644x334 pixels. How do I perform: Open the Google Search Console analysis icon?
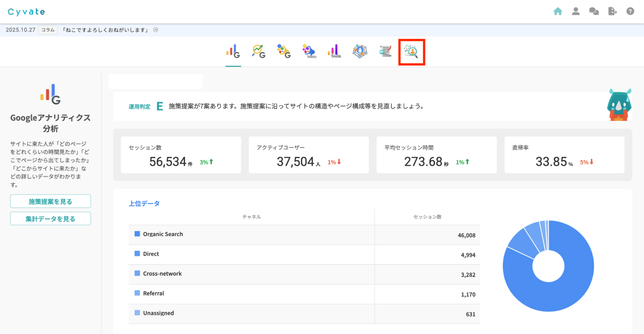click(258, 52)
